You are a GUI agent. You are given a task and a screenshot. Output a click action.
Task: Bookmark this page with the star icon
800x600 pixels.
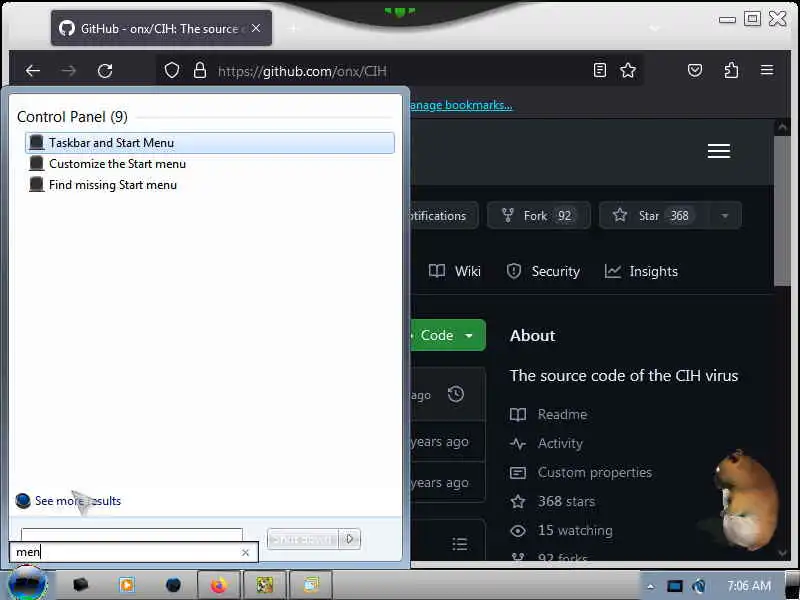pyautogui.click(x=628, y=70)
